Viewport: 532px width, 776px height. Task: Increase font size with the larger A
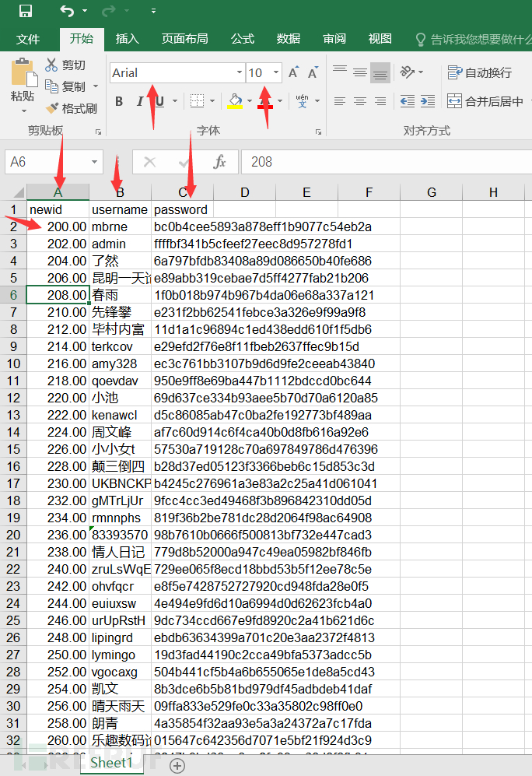[293, 72]
